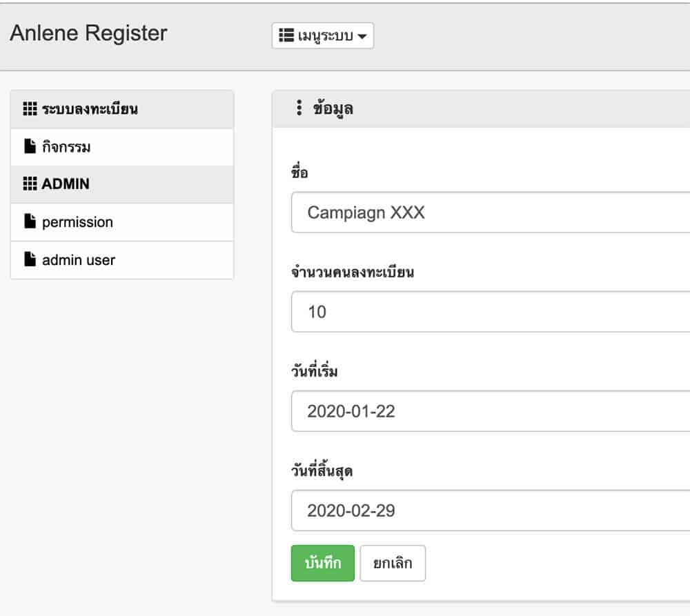
Task: Open the กิจกรรม sidebar item
Action: pyautogui.click(x=122, y=147)
